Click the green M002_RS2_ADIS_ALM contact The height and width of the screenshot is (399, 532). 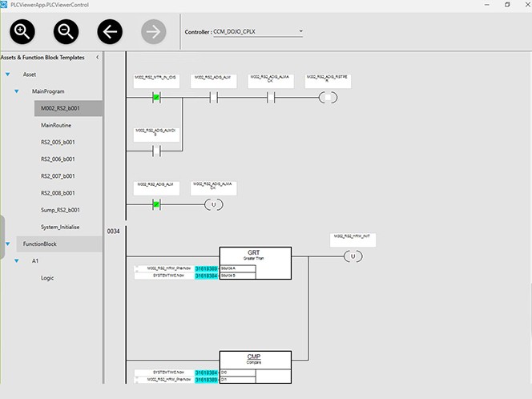[157, 204]
